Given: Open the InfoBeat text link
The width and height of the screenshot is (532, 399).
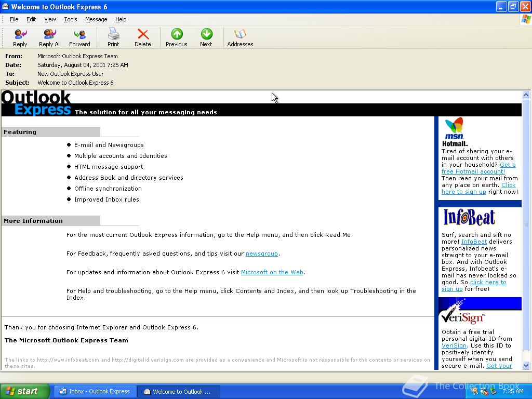Looking at the screenshot, I should tap(474, 242).
